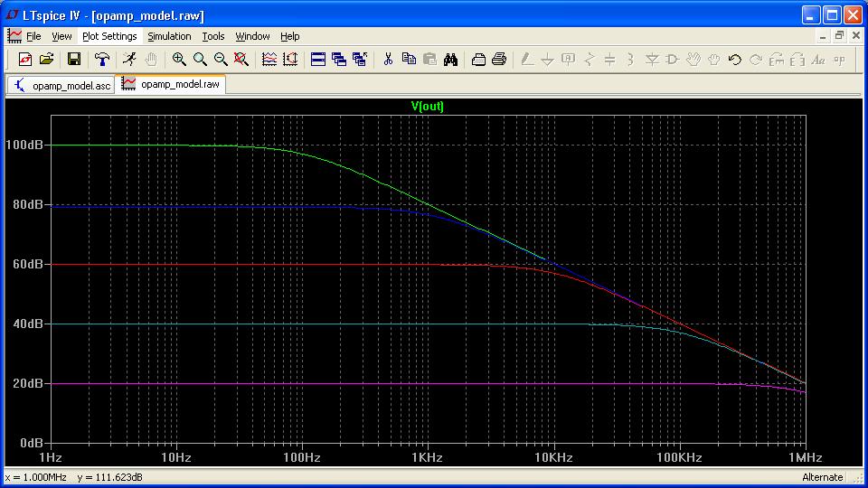The height and width of the screenshot is (488, 868).
Task: Select the Text Aa tool
Action: coord(818,60)
